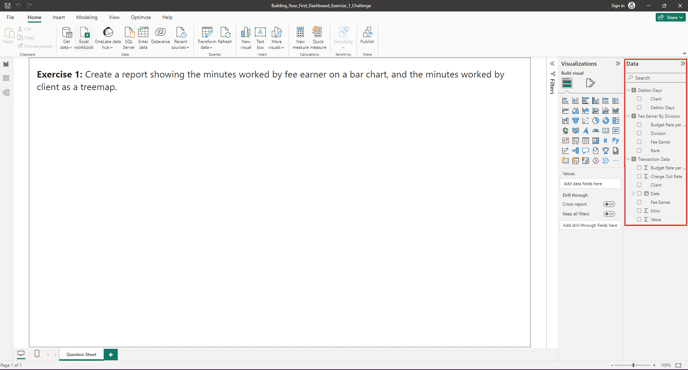Choose the Donut chart visual
688x370 pixels.
tap(606, 121)
